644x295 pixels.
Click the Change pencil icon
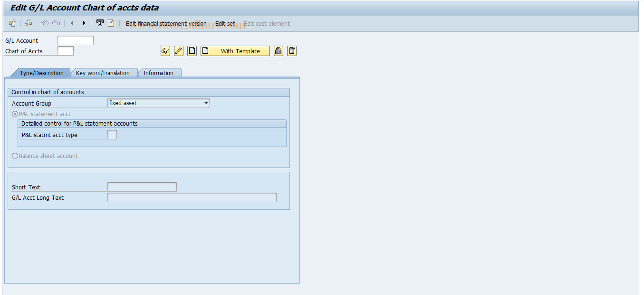click(x=178, y=51)
